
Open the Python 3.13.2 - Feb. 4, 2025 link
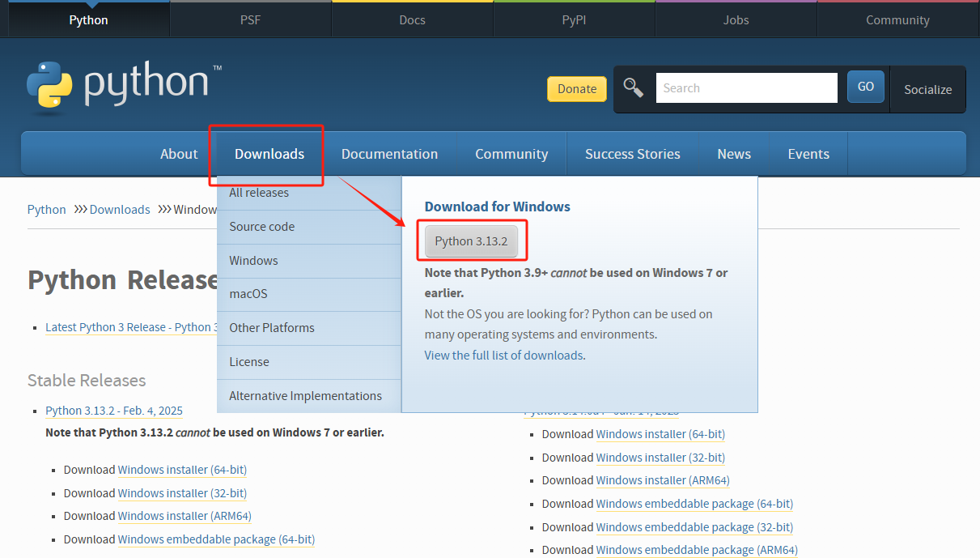click(x=114, y=411)
